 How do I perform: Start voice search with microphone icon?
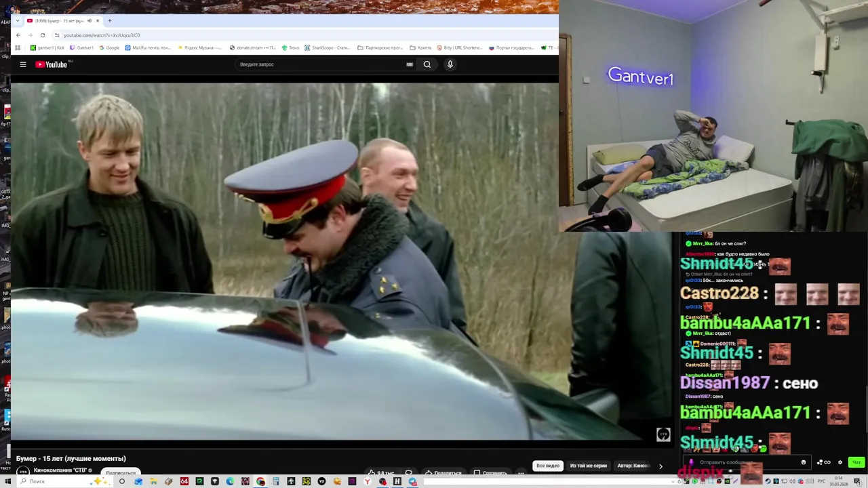click(x=450, y=64)
